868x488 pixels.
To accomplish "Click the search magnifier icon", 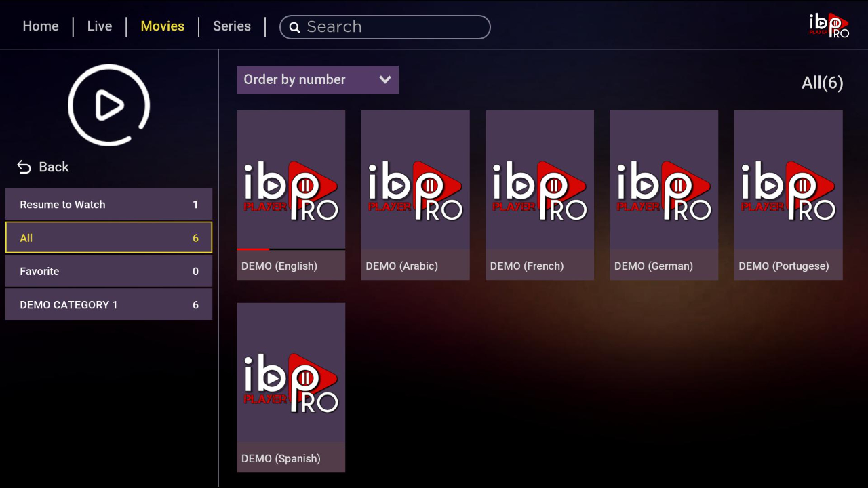I will point(295,27).
